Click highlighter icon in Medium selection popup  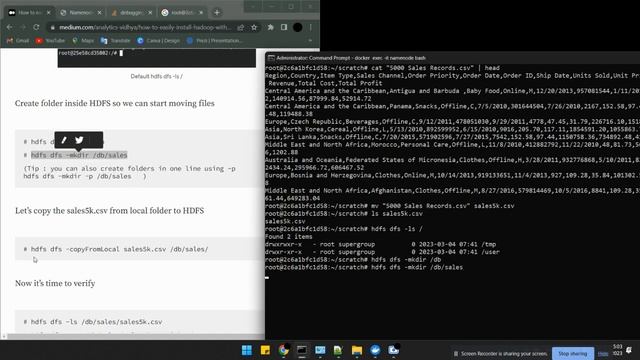64,140
